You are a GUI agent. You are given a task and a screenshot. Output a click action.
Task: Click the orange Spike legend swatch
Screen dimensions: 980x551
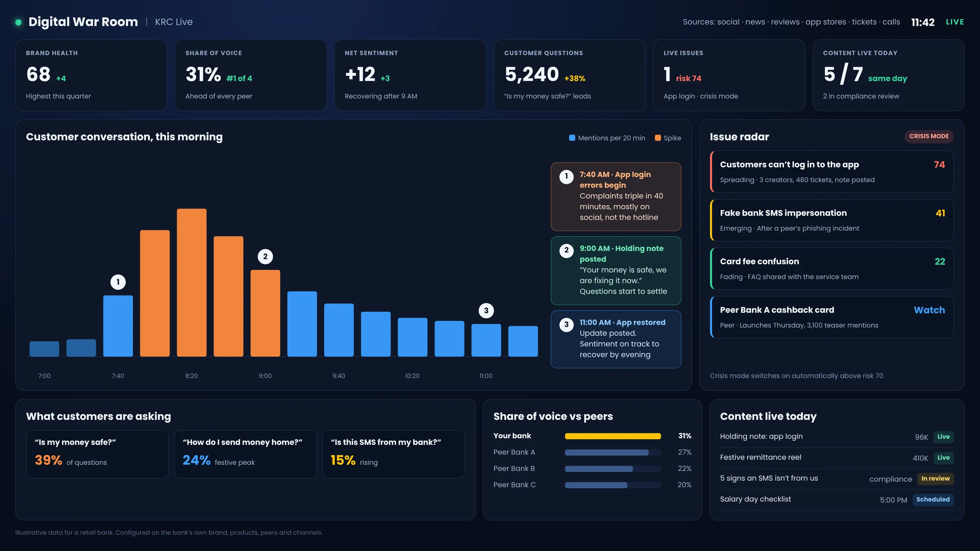click(x=658, y=138)
